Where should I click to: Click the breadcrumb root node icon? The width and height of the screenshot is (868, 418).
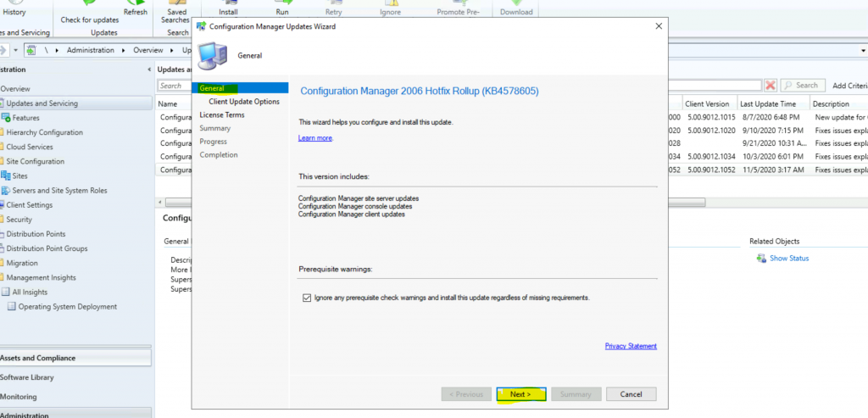pyautogui.click(x=31, y=50)
